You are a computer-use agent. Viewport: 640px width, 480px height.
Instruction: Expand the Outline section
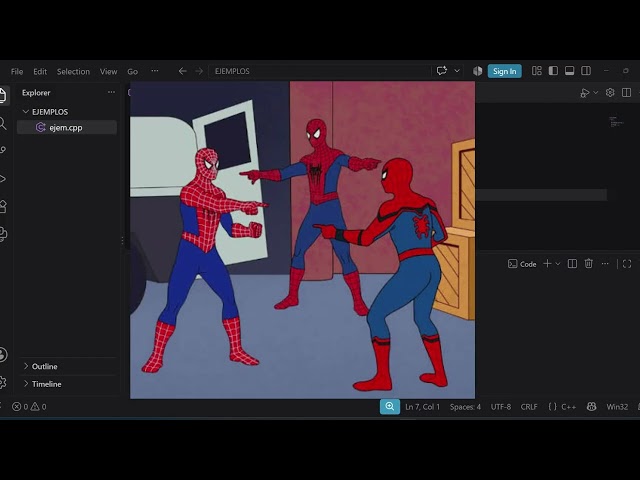(x=68, y=366)
